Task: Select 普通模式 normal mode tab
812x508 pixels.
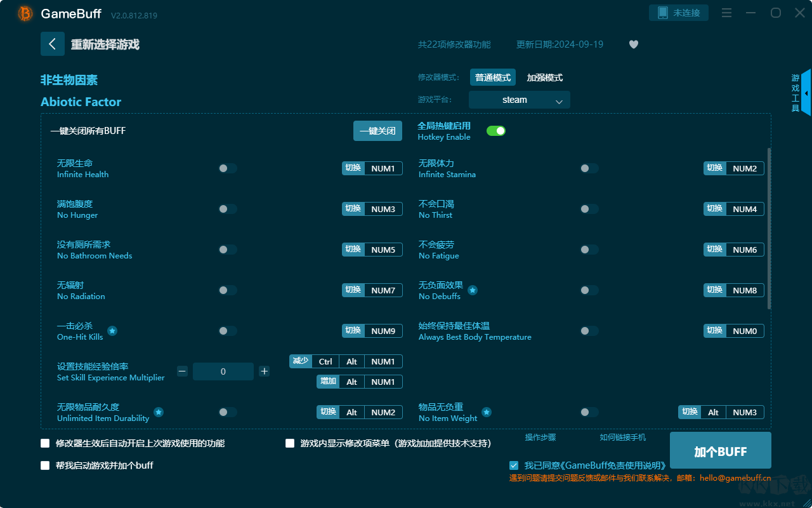Action: (x=493, y=77)
